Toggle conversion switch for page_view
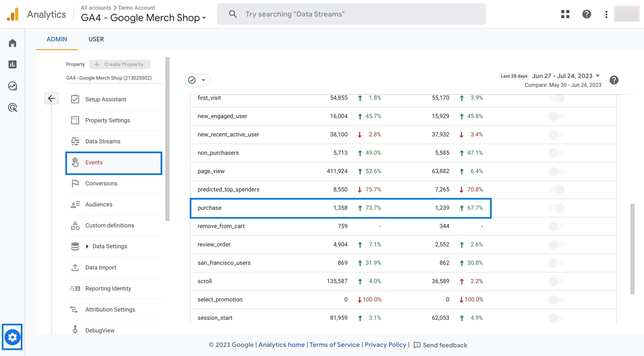The height and width of the screenshot is (356, 644). [556, 171]
